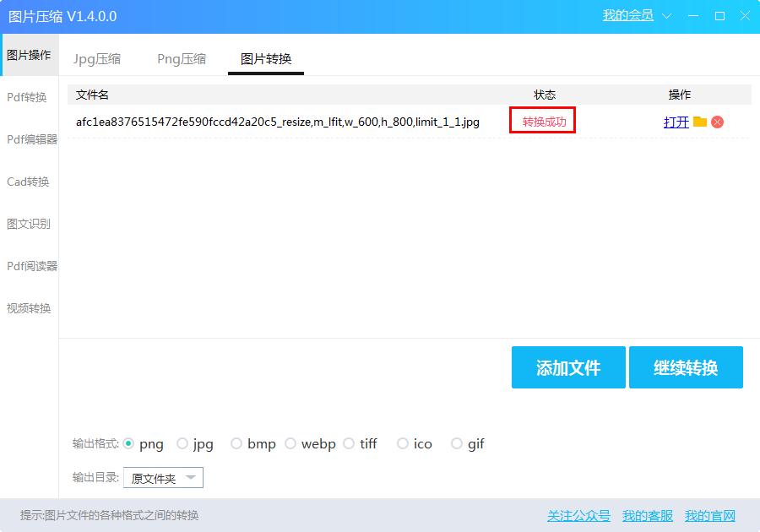Choose webp output format

pyautogui.click(x=290, y=443)
